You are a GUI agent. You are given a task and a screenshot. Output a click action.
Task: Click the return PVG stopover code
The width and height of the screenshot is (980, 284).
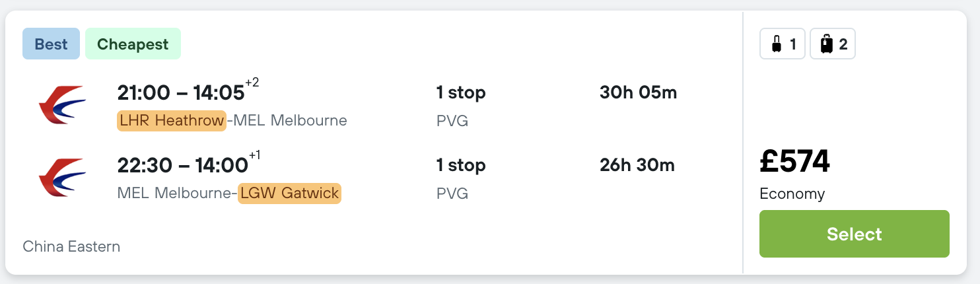click(452, 194)
